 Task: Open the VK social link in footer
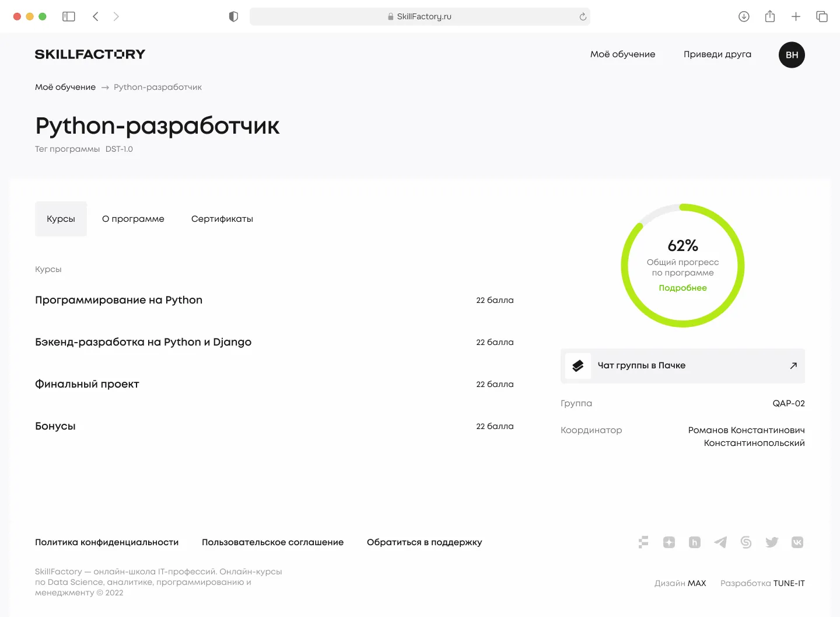point(797,542)
